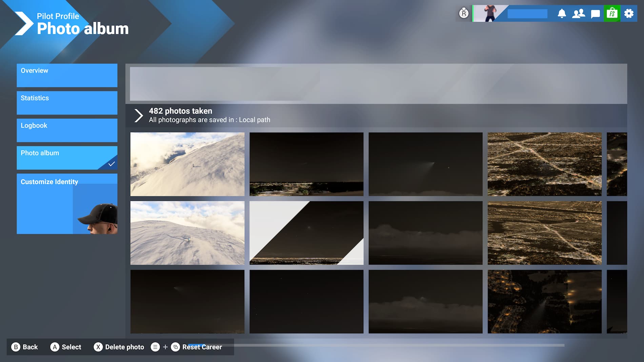Viewport: 644px width, 362px height.
Task: Open the first snowy mountain photo thumbnail
Action: pyautogui.click(x=187, y=164)
